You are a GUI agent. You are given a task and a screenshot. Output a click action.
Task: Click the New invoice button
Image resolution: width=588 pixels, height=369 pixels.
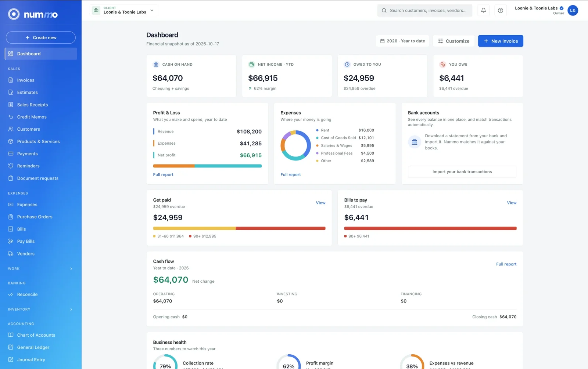pos(501,41)
